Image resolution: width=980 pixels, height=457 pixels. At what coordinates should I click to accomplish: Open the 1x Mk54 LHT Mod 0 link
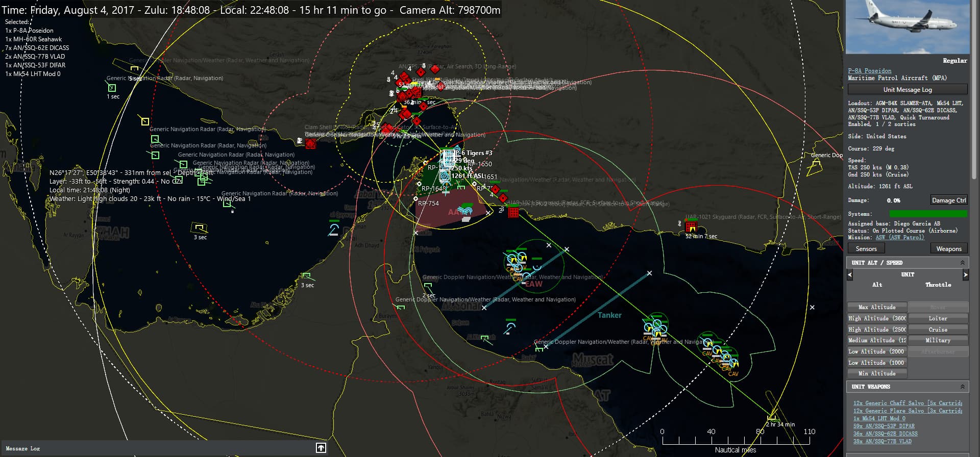(879, 418)
